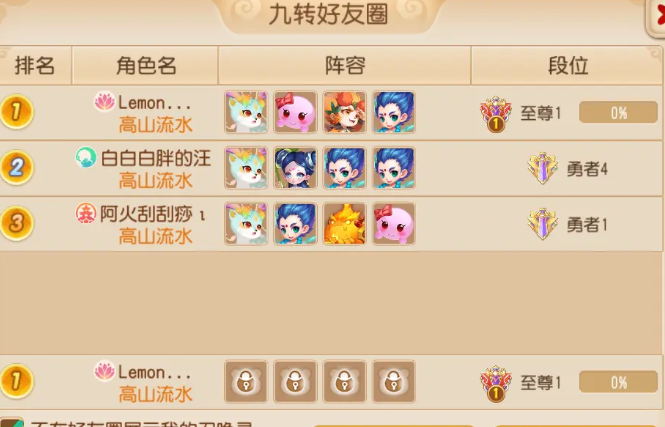Click the golden flame creature in third row

click(344, 224)
